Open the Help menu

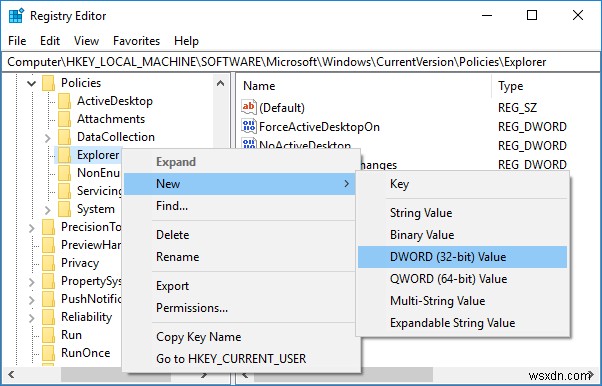(x=186, y=41)
